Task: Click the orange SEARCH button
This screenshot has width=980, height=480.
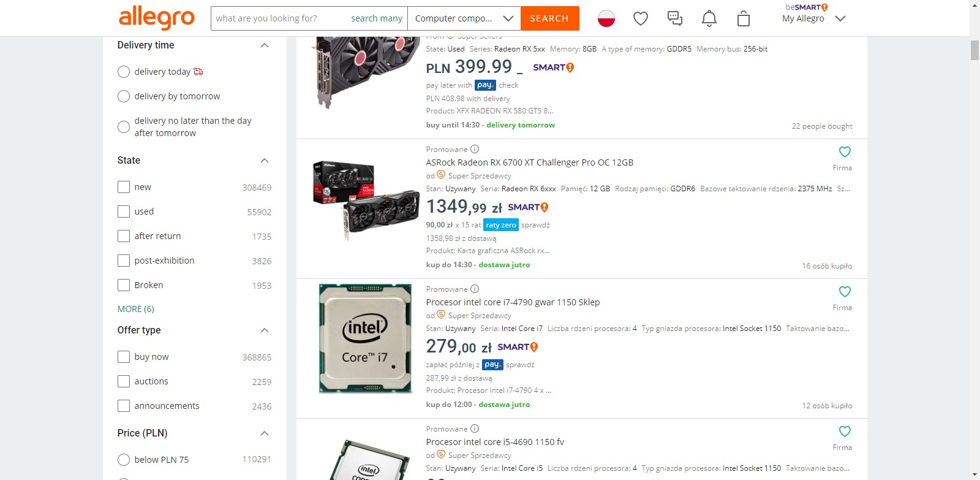Action: 549,18
